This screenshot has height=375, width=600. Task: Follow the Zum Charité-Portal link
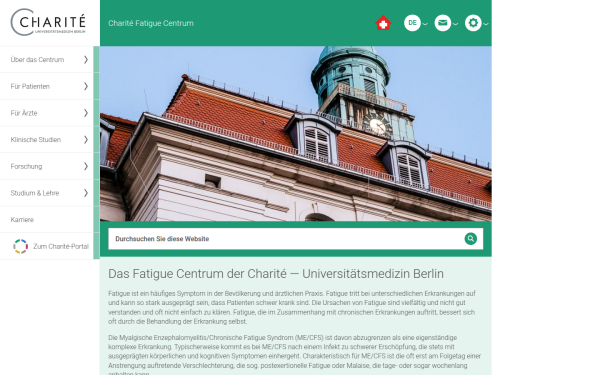(61, 246)
